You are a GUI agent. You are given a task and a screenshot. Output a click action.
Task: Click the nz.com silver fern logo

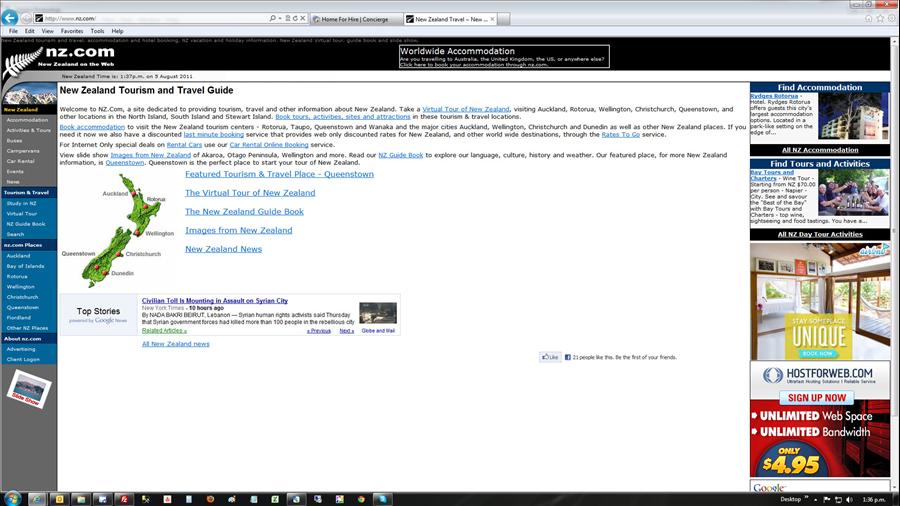coord(22,62)
